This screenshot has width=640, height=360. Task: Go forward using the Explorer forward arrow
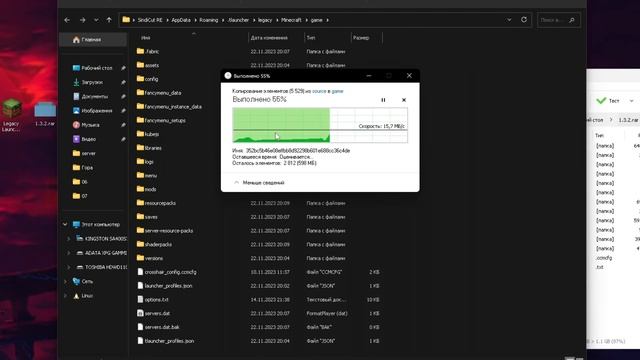tap(82, 20)
